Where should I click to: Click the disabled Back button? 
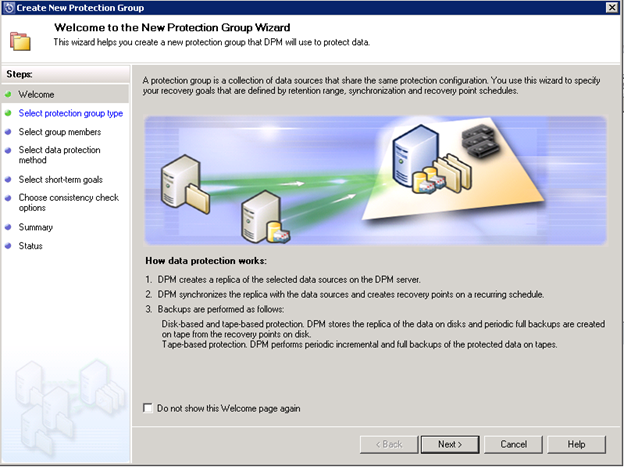pyautogui.click(x=389, y=444)
